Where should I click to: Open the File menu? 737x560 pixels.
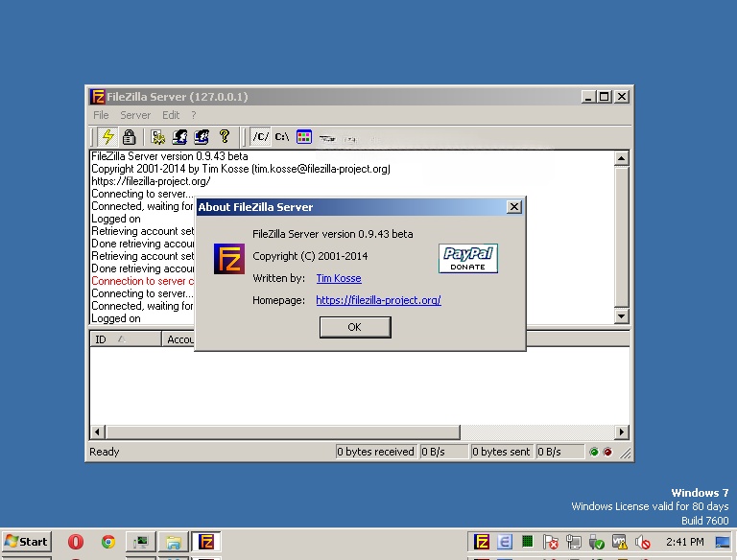click(x=101, y=115)
